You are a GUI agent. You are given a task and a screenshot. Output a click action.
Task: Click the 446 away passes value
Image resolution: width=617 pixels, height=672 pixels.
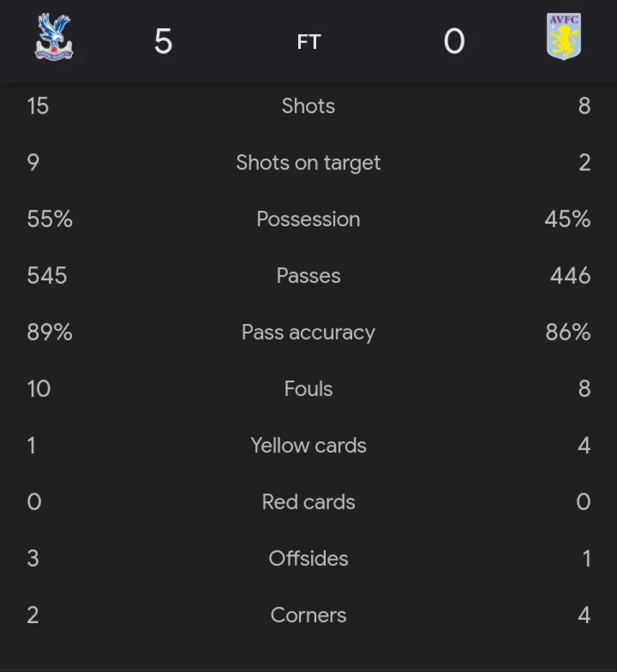pos(570,276)
